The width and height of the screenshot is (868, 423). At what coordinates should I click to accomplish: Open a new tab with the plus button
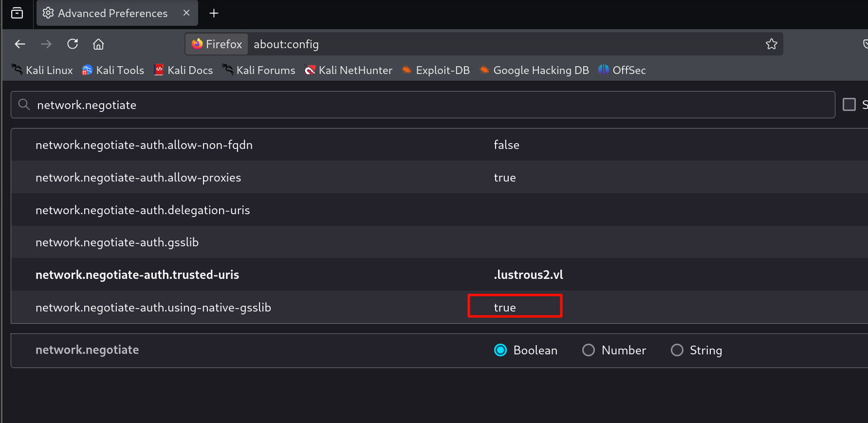214,13
